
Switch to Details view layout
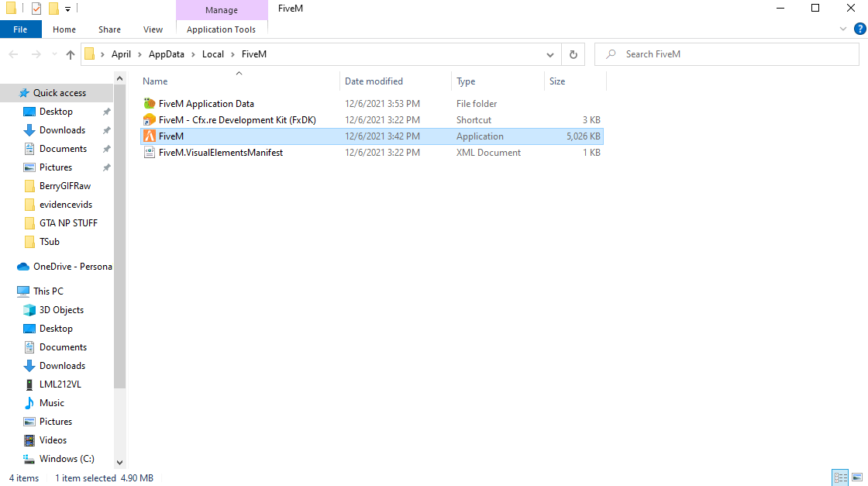click(x=840, y=477)
